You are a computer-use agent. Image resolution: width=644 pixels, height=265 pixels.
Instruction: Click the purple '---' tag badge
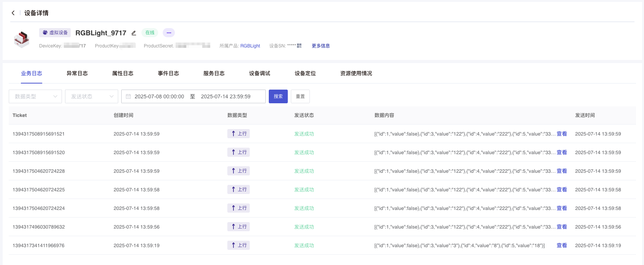click(x=169, y=33)
